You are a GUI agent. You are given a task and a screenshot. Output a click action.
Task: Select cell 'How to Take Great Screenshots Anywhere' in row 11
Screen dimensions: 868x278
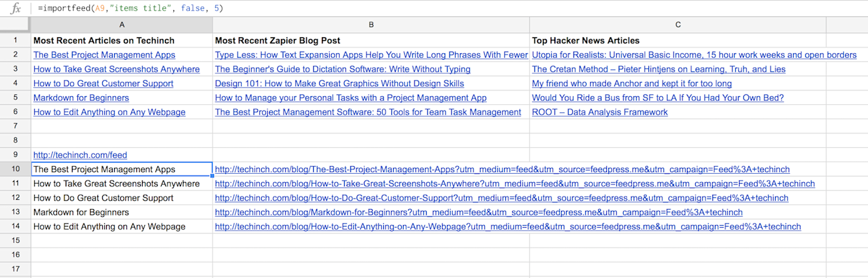tap(122, 184)
